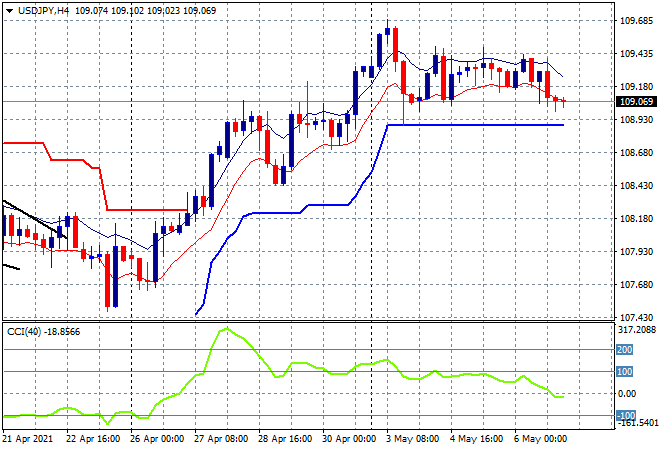Screen dimensions: 660x450
Task: Click the 27 Apr 08:00 time axis label
Action: (221, 439)
